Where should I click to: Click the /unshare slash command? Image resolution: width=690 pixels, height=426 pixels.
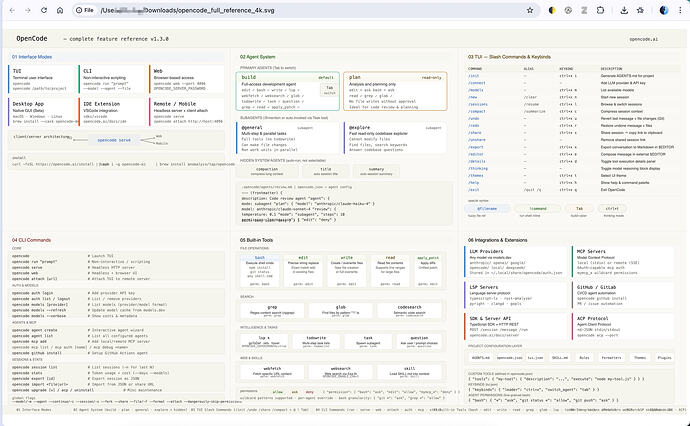point(477,140)
